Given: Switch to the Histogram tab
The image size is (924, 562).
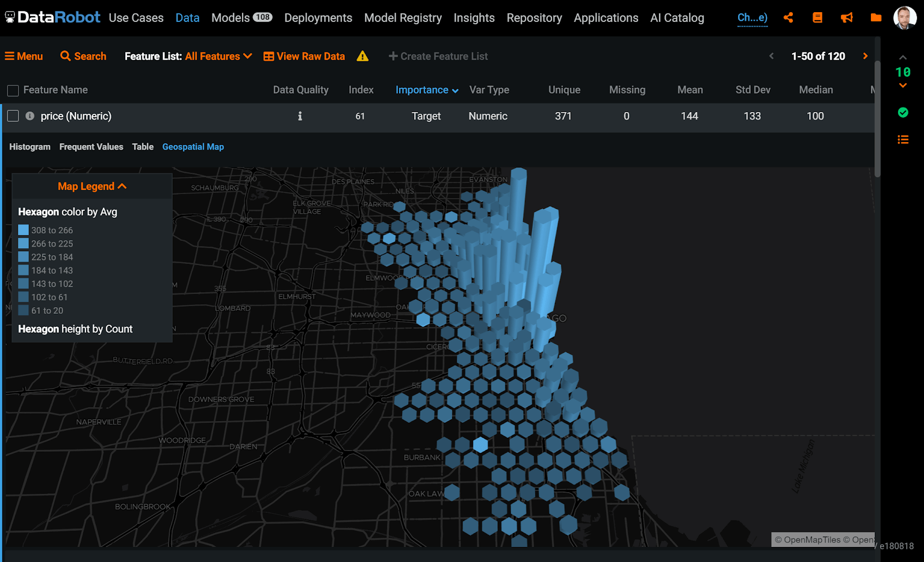Looking at the screenshot, I should tap(29, 147).
